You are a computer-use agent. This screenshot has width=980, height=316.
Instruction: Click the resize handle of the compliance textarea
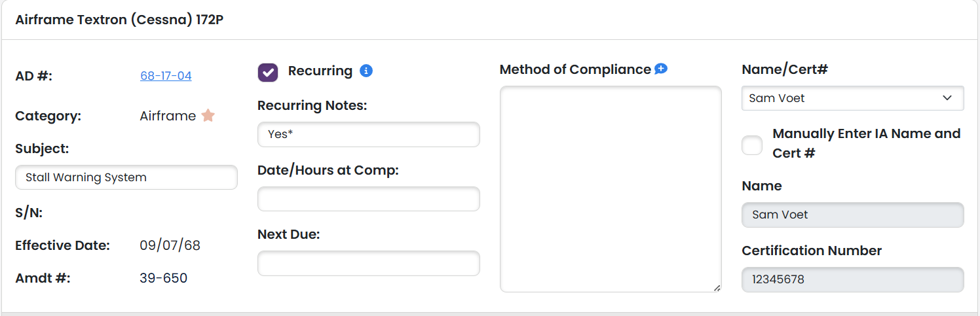(x=717, y=287)
